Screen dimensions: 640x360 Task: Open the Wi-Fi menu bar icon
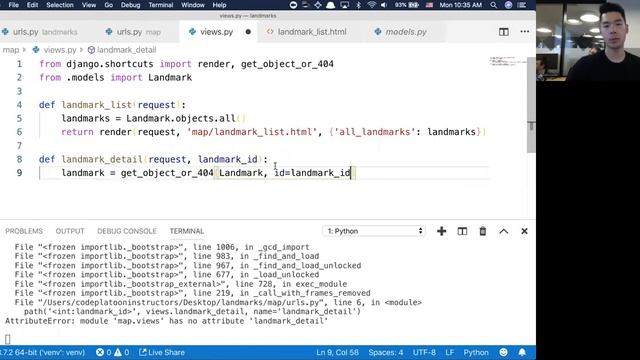click(x=371, y=5)
